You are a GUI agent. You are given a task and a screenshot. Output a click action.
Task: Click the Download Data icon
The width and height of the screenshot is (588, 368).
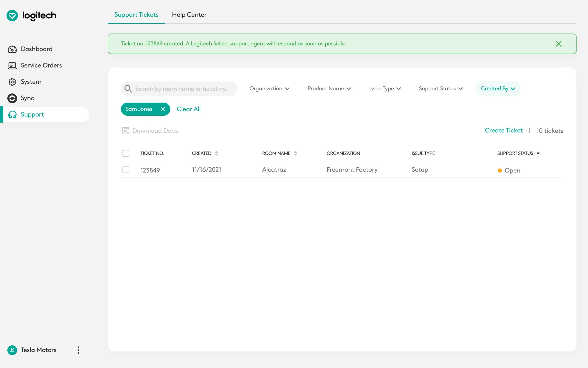(x=125, y=130)
